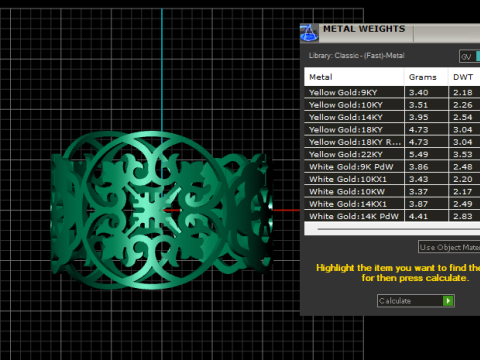This screenshot has width=480, height=360.
Task: Click the 3.43 grams value for 10KX1
Action: tap(419, 179)
